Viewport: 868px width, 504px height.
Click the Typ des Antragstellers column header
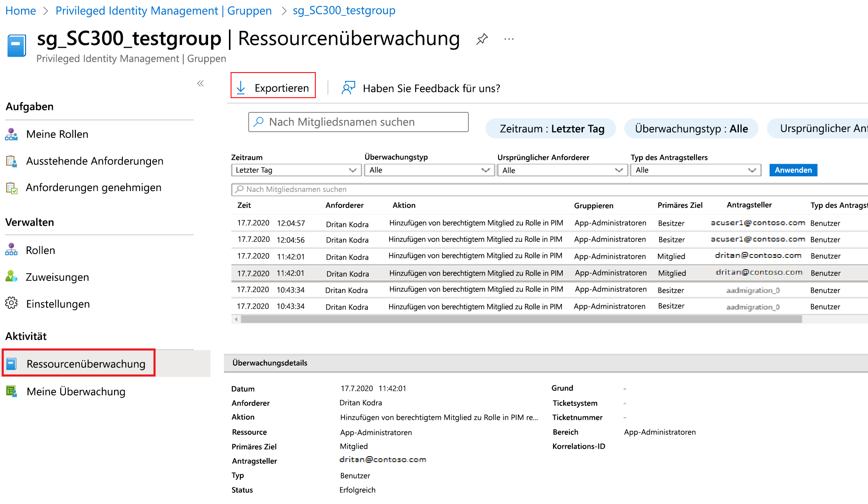coord(839,205)
